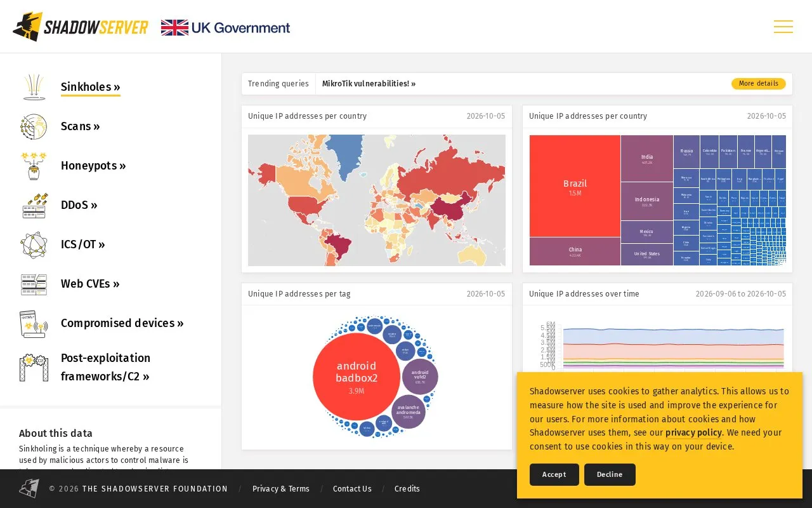This screenshot has height=508, width=812.
Task: Open the DDoS section
Action: coord(79,205)
